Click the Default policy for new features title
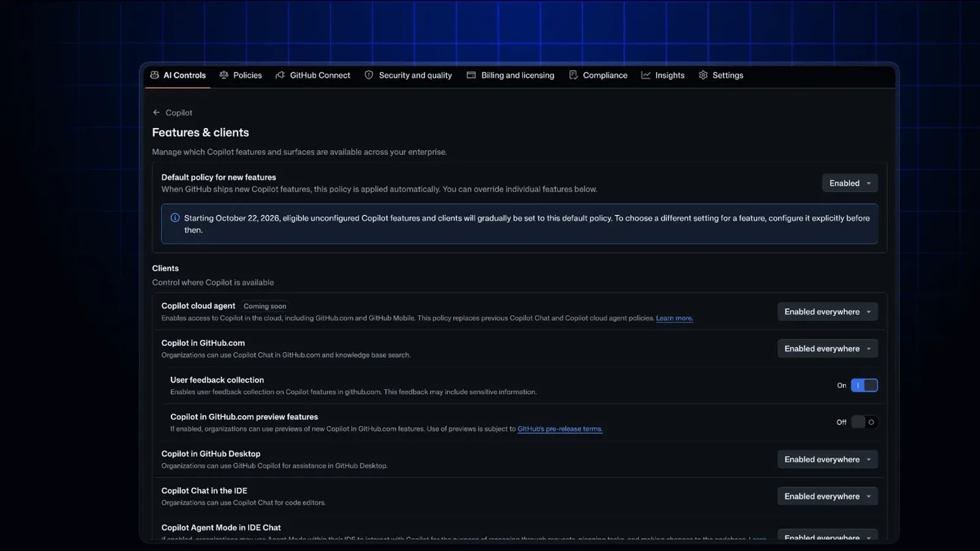The image size is (980, 551). click(219, 178)
